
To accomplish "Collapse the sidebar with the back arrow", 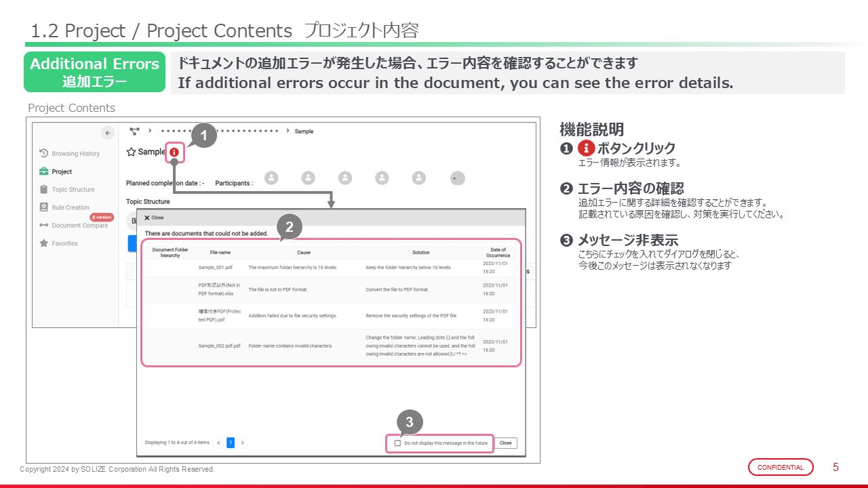I will click(106, 133).
